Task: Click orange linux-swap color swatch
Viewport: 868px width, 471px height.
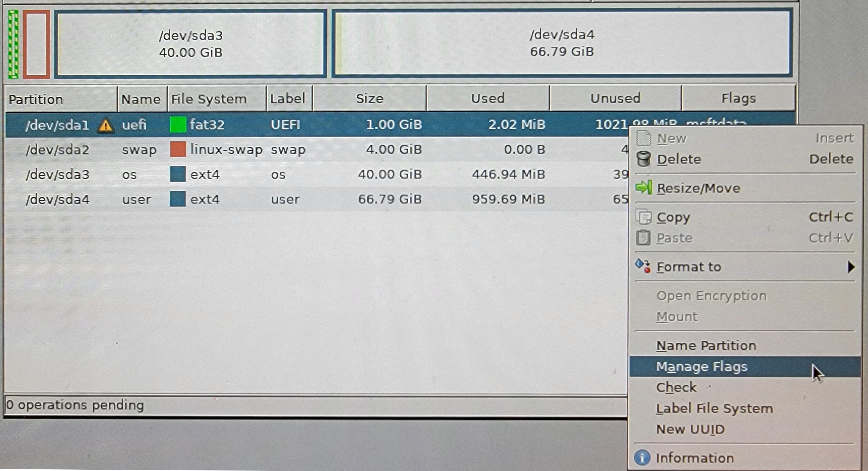Action: coord(178,150)
